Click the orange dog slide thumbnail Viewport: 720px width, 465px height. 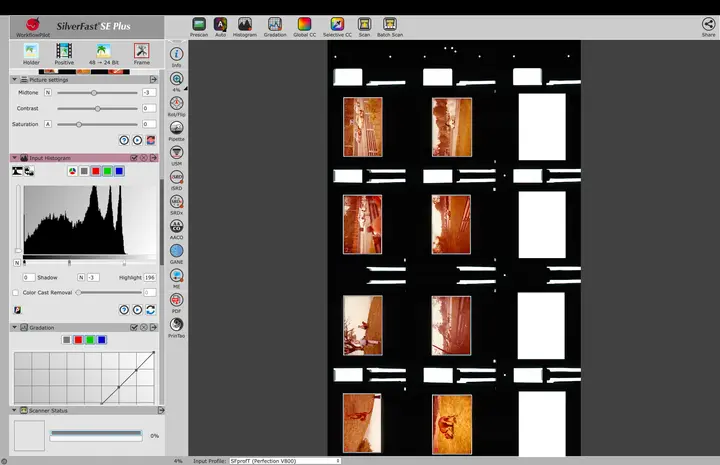[452, 424]
